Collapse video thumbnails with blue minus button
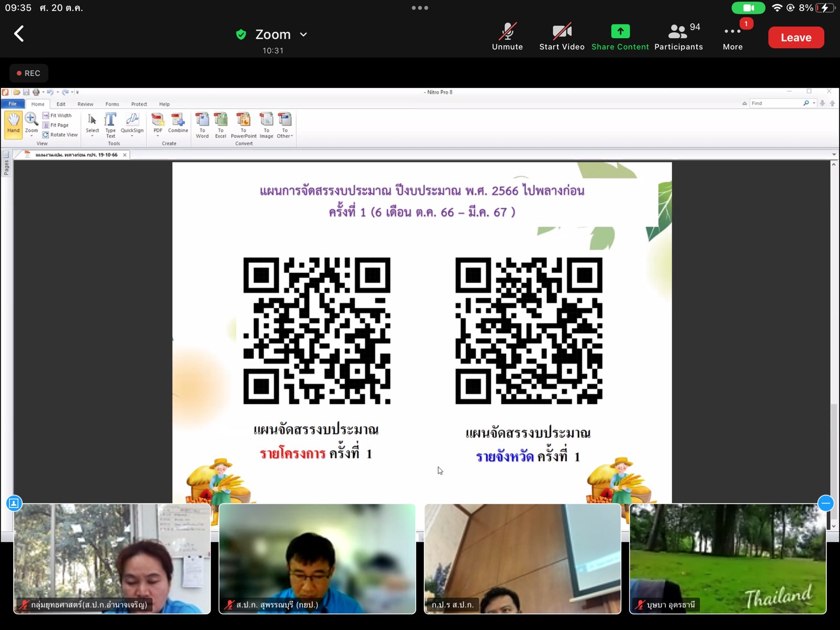The image size is (840, 630). (826, 503)
